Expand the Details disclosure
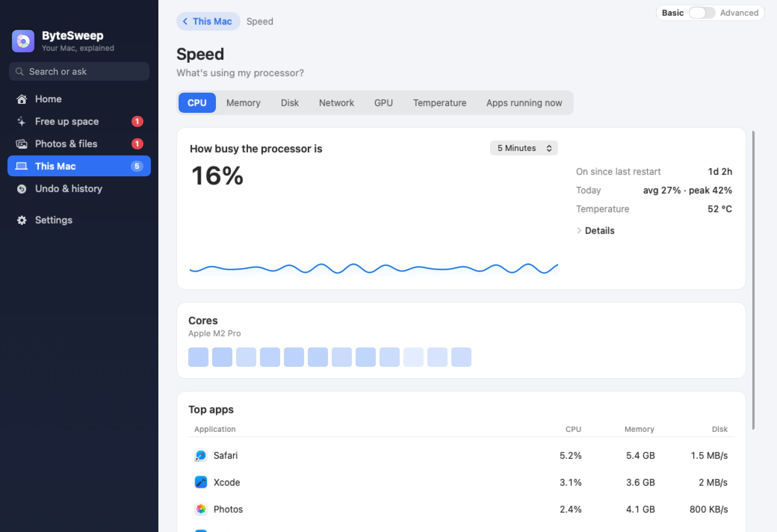 tap(596, 231)
